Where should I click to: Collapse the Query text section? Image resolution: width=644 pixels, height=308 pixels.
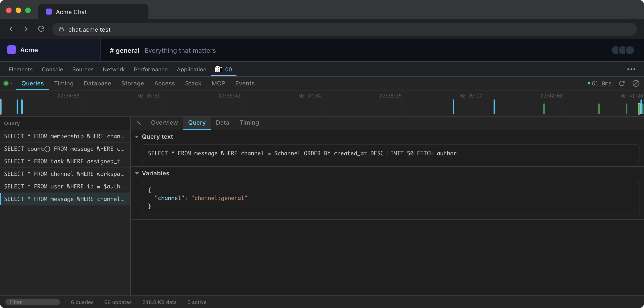click(137, 137)
